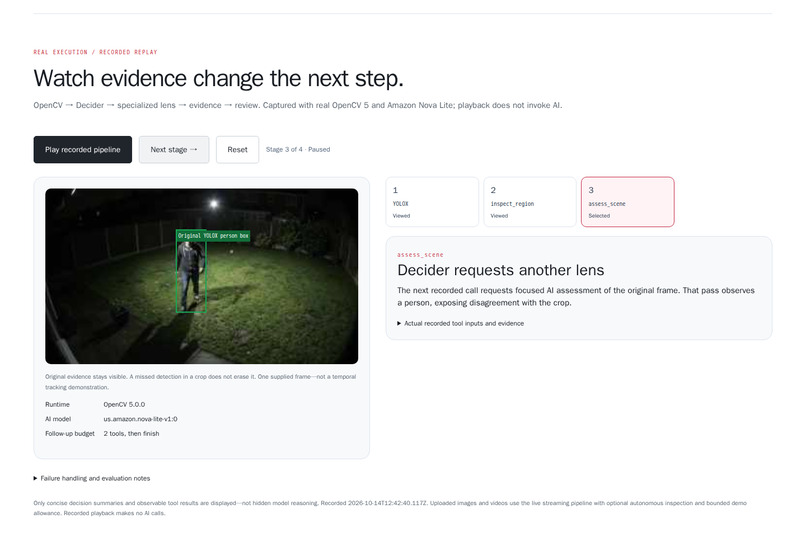This screenshot has height=537, width=806.
Task: Expand Actual recorded tool inputs and evidence
Action: point(461,323)
